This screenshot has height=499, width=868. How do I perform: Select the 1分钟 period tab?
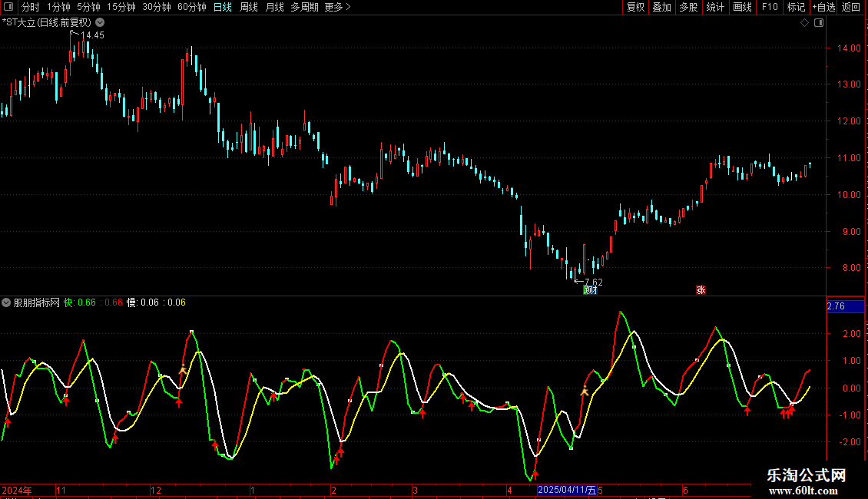click(x=58, y=7)
